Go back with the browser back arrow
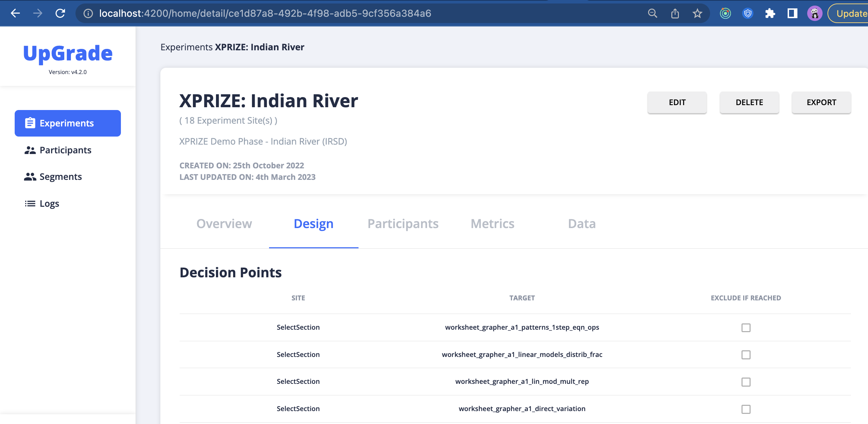 (15, 13)
